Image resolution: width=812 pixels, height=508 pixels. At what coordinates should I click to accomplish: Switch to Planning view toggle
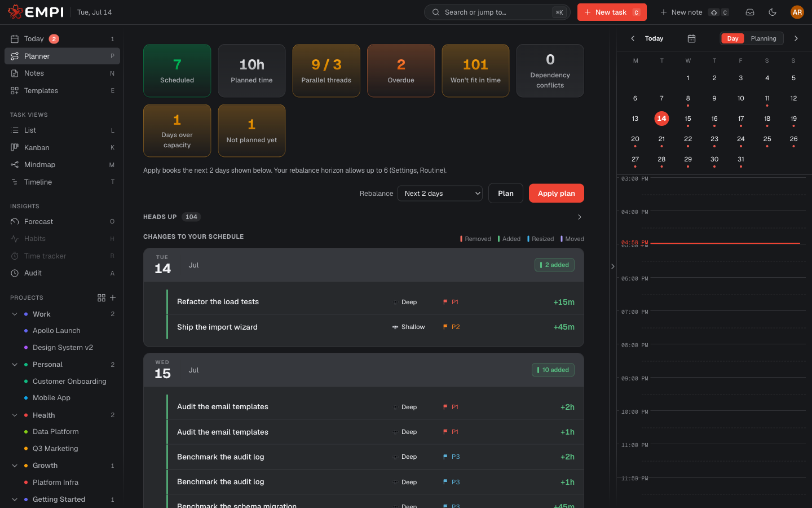[x=764, y=38]
